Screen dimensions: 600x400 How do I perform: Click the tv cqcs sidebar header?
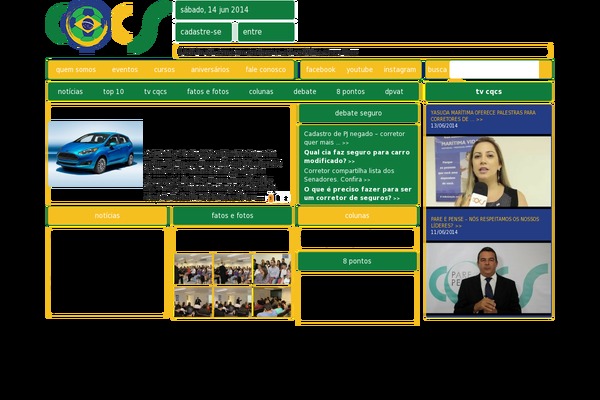pyautogui.click(x=489, y=91)
